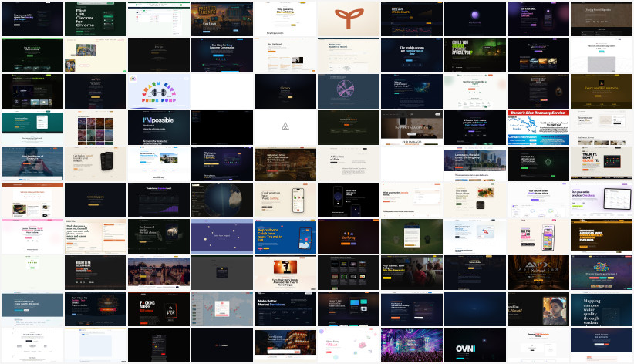
Task: Open the glowing purple orb thumbnail
Action: click(475, 19)
